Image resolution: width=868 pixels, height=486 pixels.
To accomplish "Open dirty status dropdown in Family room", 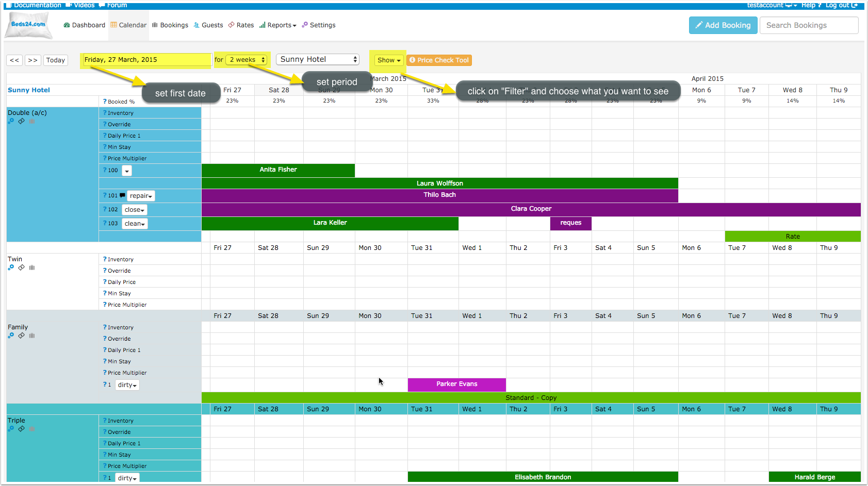I will (127, 385).
